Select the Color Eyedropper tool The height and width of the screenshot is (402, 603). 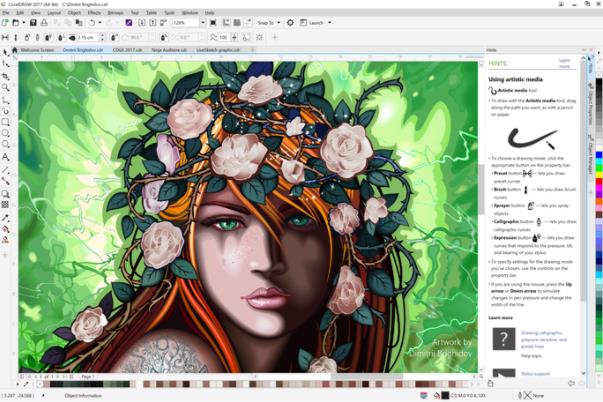pos(6,217)
